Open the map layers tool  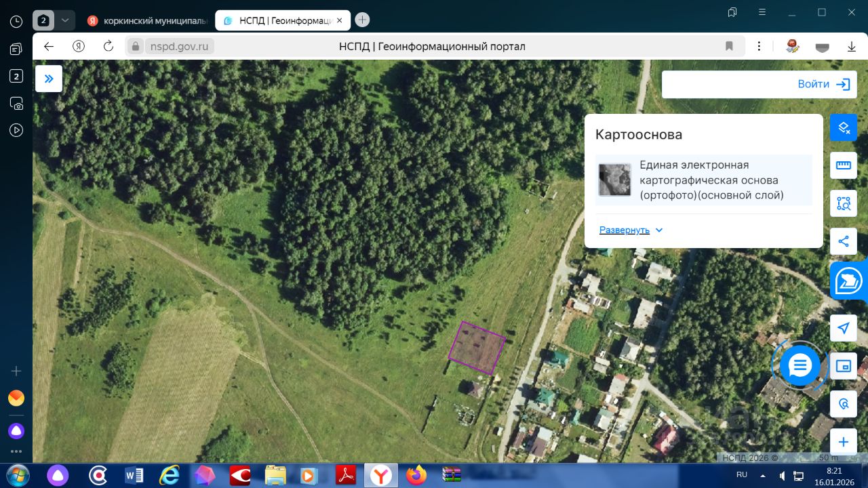844,127
